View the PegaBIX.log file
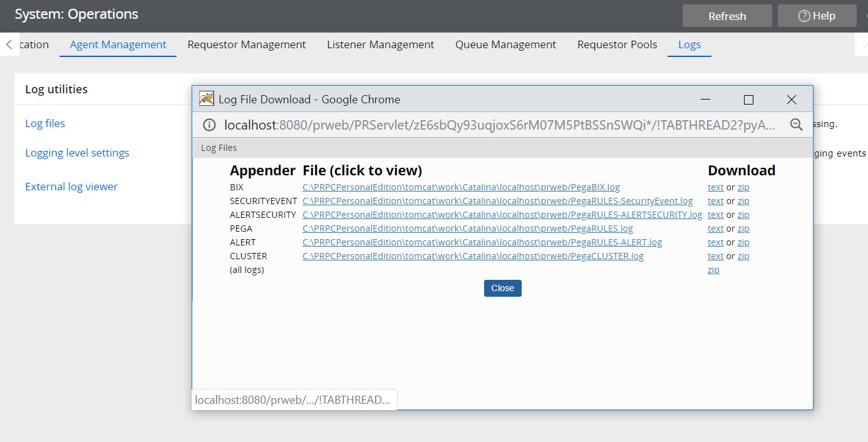 point(460,187)
